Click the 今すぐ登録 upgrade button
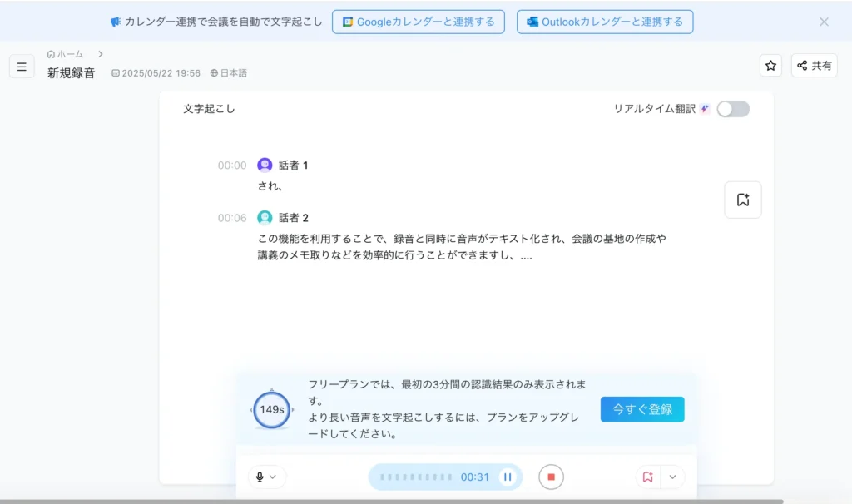 [641, 409]
